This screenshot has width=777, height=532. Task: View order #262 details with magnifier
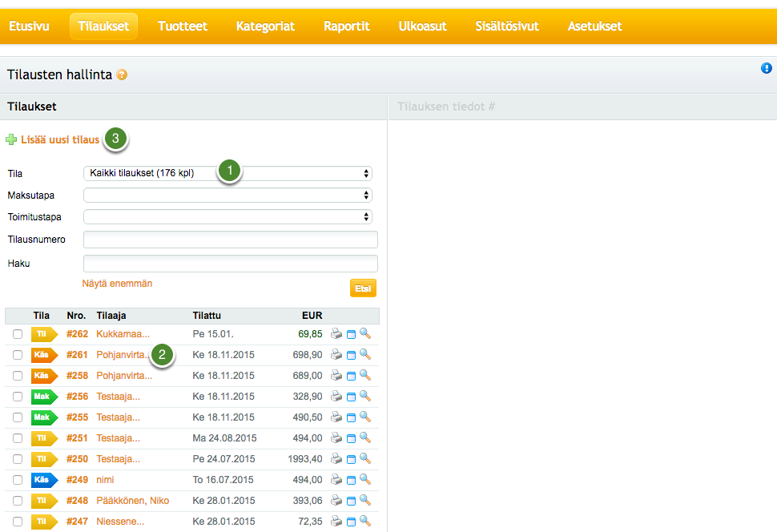coord(365,333)
